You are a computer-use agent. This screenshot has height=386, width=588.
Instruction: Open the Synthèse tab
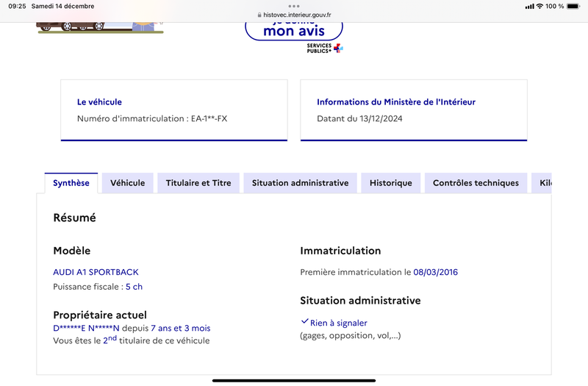pos(71,183)
